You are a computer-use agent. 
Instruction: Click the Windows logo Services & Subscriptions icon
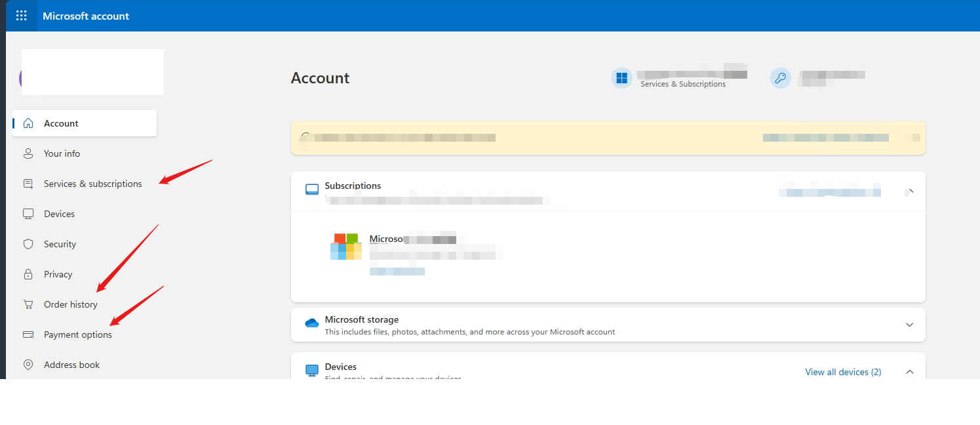point(621,79)
